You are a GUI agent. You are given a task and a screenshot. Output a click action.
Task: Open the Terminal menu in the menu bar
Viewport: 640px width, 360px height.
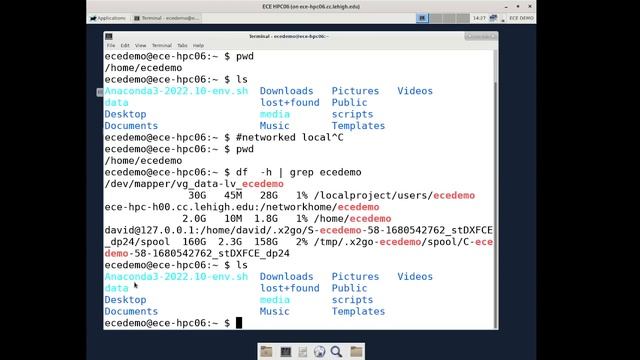point(162,45)
